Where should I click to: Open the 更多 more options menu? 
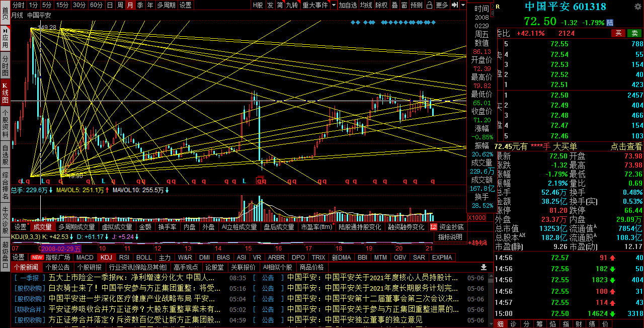(442, 5)
